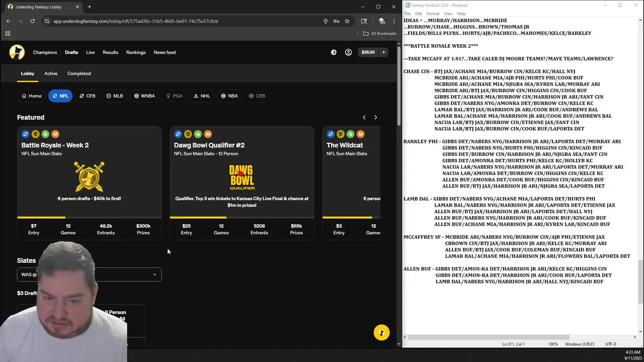The width and height of the screenshot is (644, 362).
Task: Select the Home sport chip
Action: tap(31, 96)
